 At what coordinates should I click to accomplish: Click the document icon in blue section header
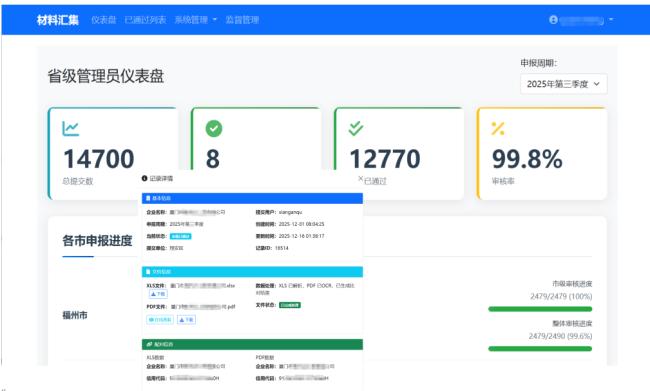point(148,198)
